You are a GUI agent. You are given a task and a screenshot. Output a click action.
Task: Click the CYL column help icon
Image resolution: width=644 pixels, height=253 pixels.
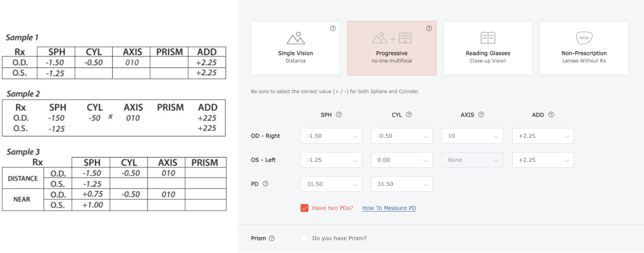pyautogui.click(x=409, y=114)
